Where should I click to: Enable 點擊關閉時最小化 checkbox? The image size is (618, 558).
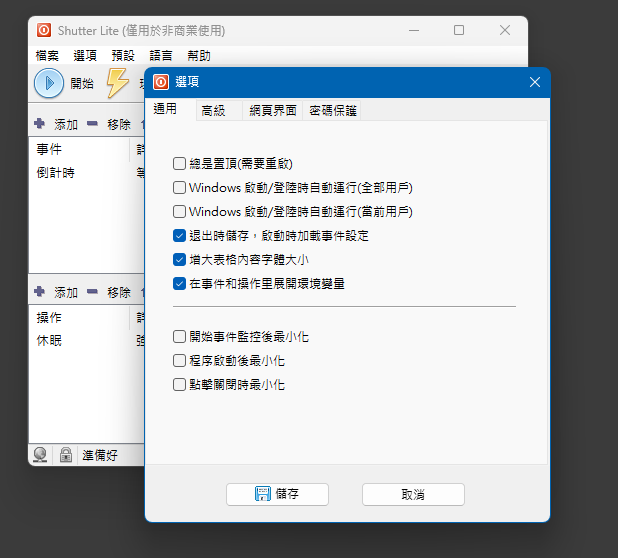(179, 385)
